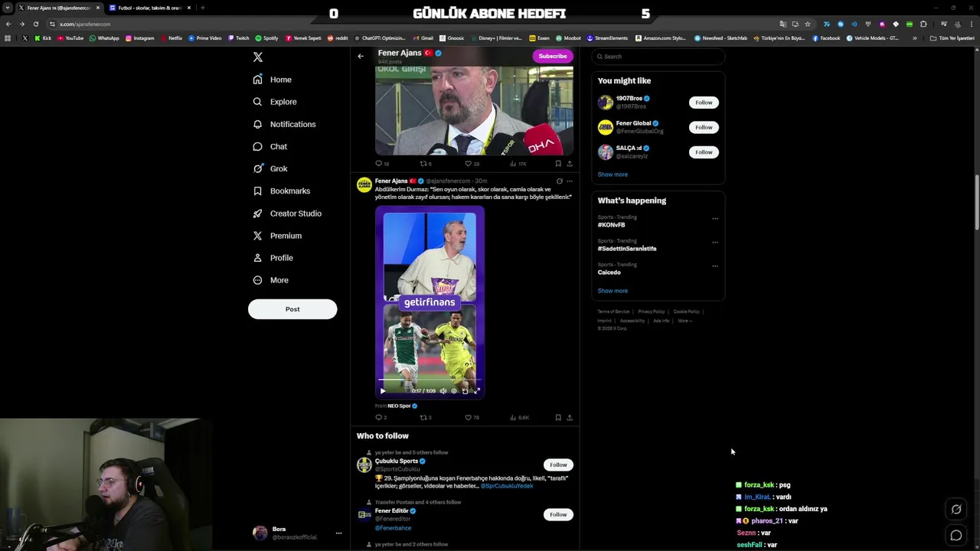Mute the video volume icon
This screenshot has height=551, width=980.
(x=443, y=391)
